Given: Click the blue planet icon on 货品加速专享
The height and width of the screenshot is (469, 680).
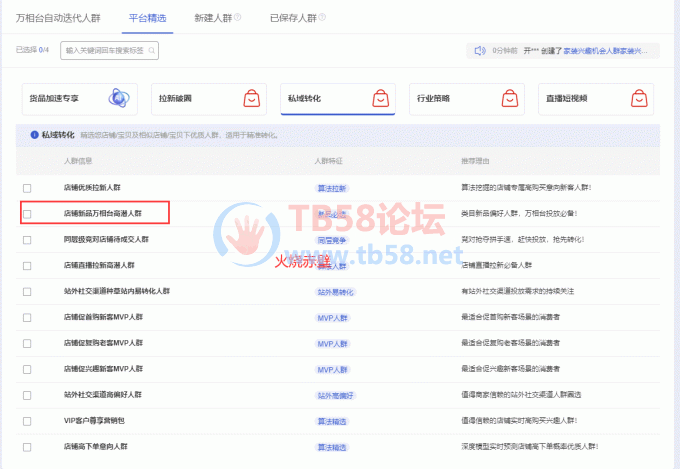Looking at the screenshot, I should coord(121,99).
